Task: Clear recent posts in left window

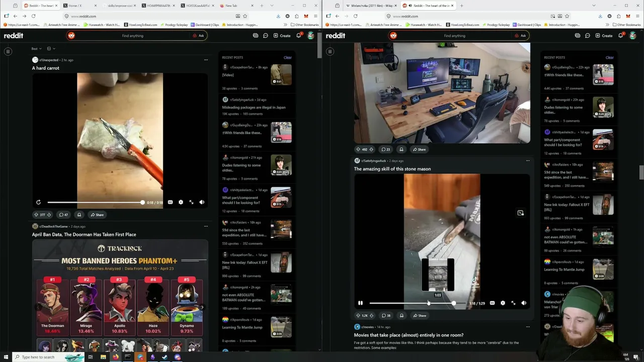Action: coord(287,57)
